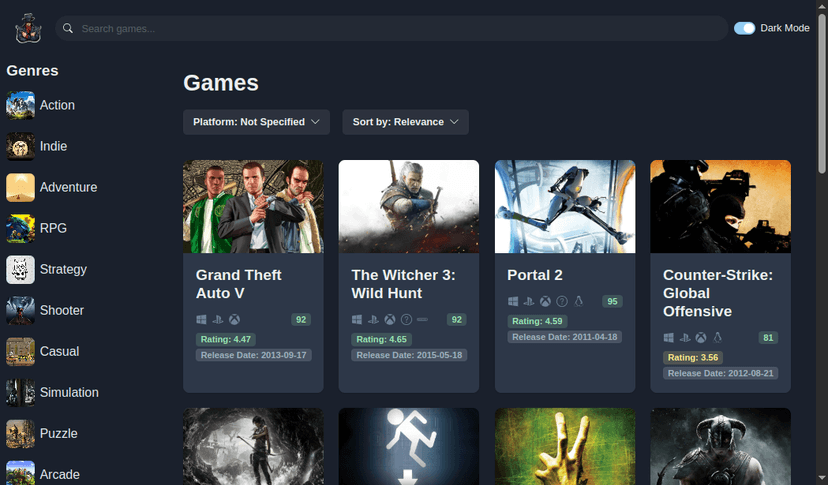Click PlayStation icon on Counter-Strike card
828x485 pixels.
[x=685, y=338]
